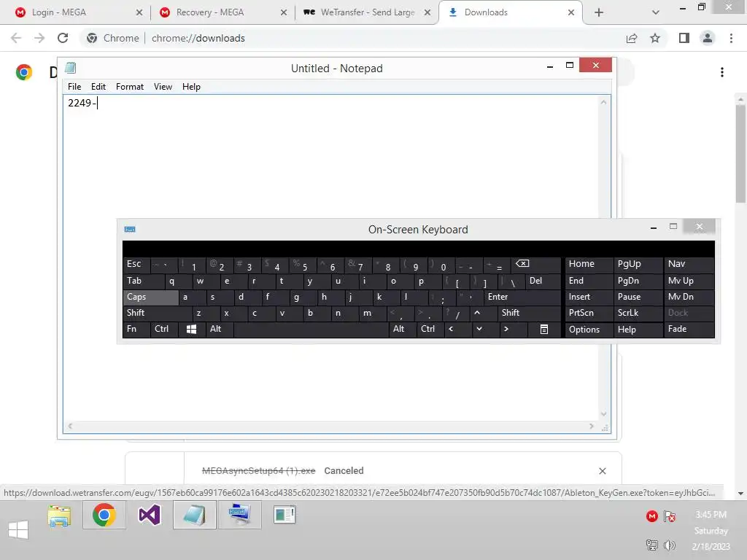This screenshot has width=747, height=560.
Task: Click MEGA tray icon in system tray
Action: click(x=651, y=516)
